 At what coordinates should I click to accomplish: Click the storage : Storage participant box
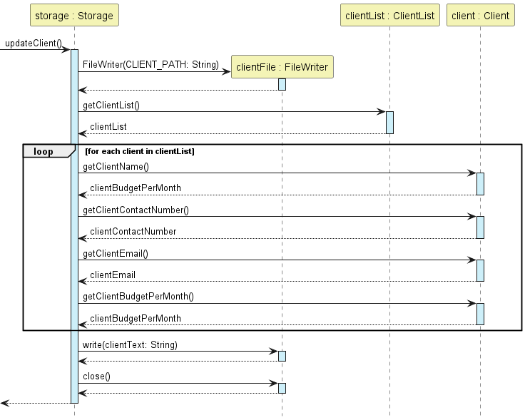click(74, 15)
